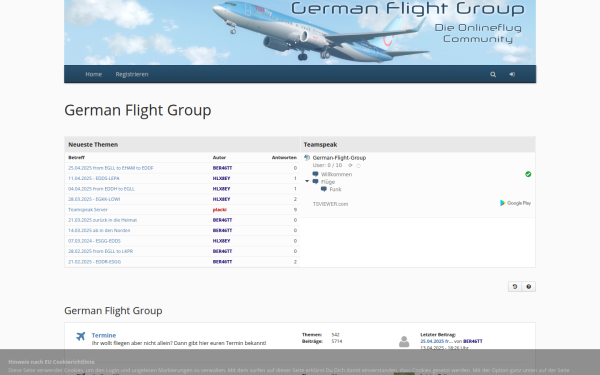Click the user avatar icon in Termine row
This screenshot has height=375, width=600.
click(404, 341)
